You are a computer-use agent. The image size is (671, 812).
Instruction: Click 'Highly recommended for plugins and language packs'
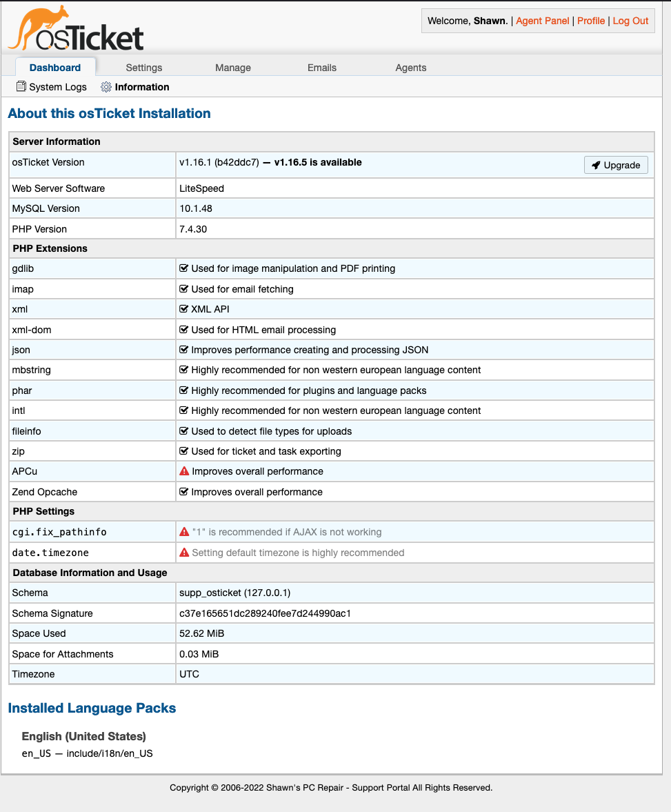309,390
